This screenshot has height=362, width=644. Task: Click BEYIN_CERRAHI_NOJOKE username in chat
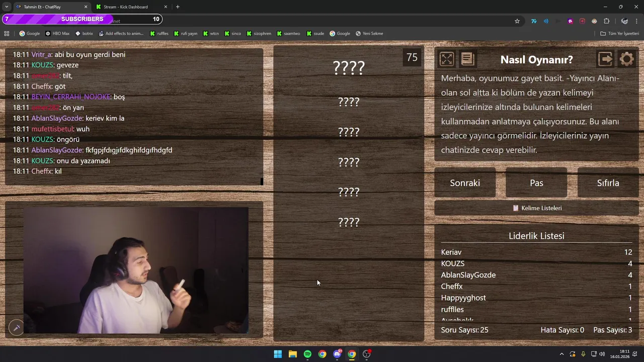(70, 97)
